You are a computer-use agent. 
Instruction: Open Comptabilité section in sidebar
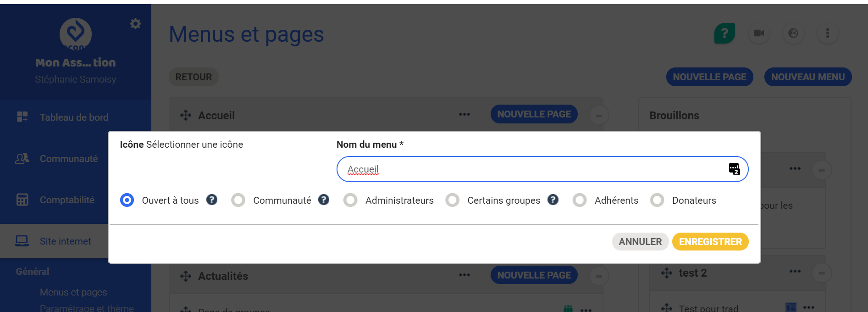(x=67, y=200)
